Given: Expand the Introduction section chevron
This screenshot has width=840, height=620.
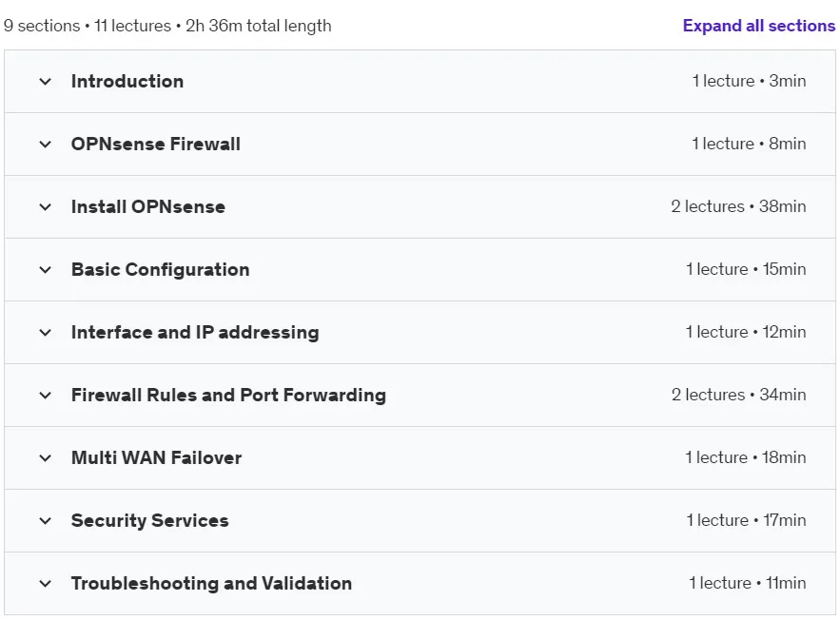Looking at the screenshot, I should point(46,82).
